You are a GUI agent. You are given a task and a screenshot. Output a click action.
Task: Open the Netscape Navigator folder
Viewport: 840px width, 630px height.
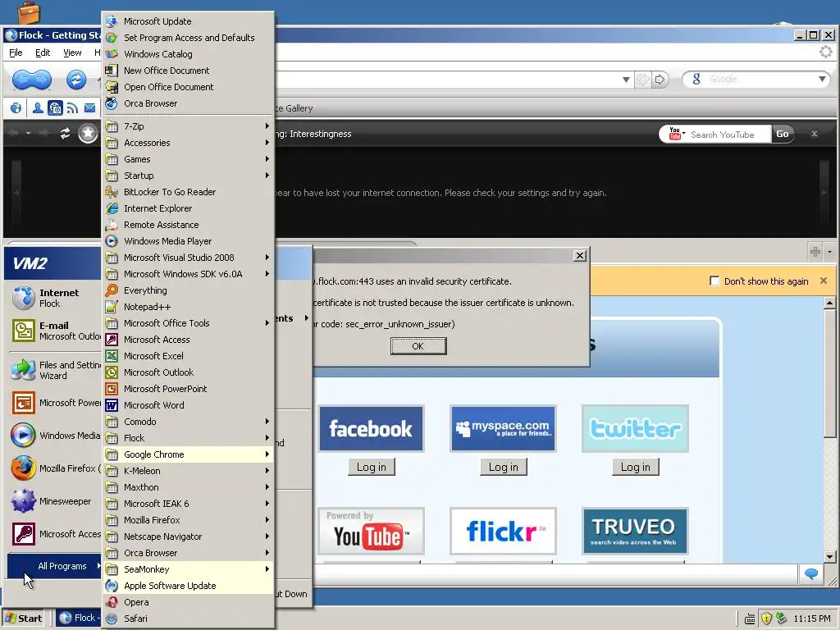[189, 536]
